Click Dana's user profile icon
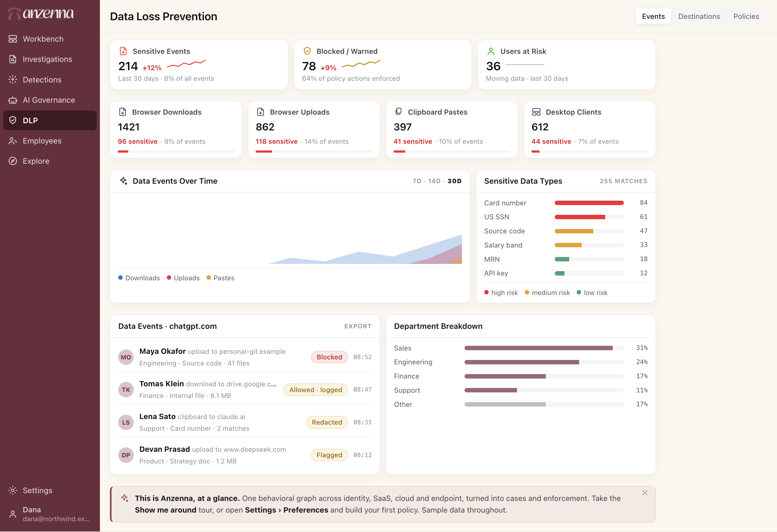 13,514
